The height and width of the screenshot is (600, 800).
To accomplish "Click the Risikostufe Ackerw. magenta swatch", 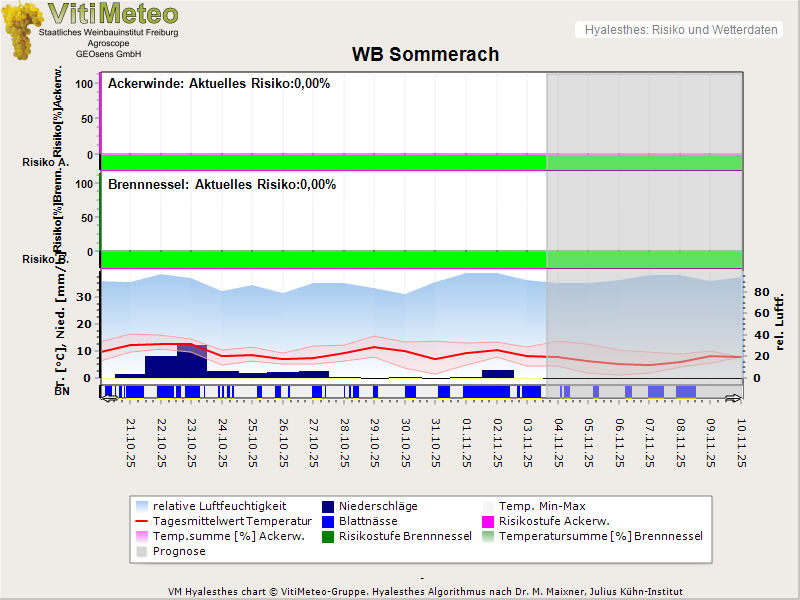I will click(489, 522).
